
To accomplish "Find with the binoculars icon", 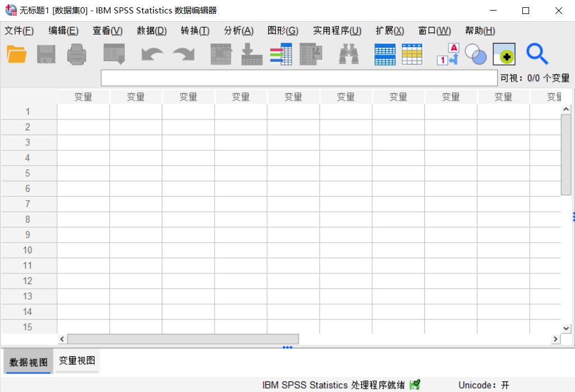I will (x=349, y=54).
